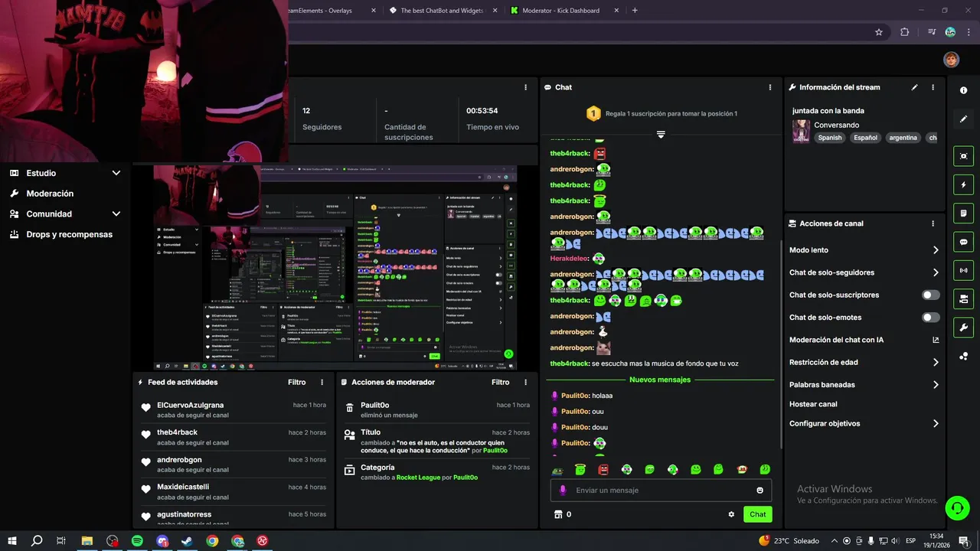The width and height of the screenshot is (980, 551).
Task: Toggle Chat de solo-emotes switch
Action: [x=931, y=318]
